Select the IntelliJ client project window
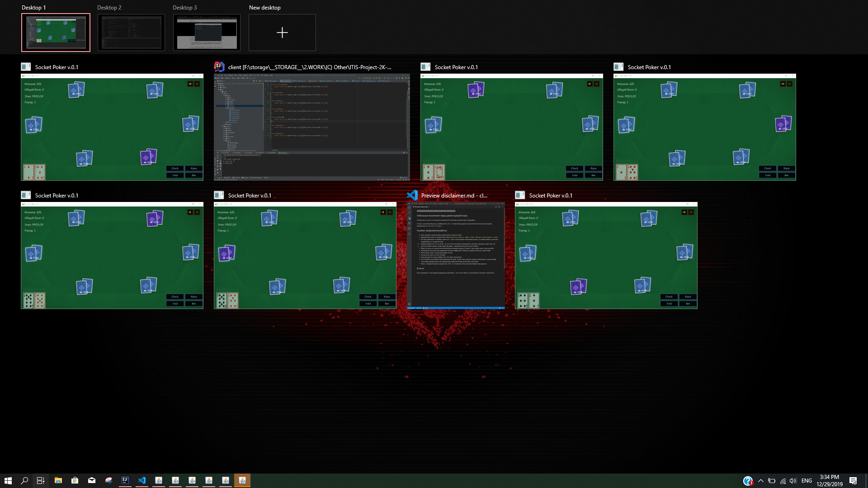The height and width of the screenshot is (488, 868). coord(311,127)
